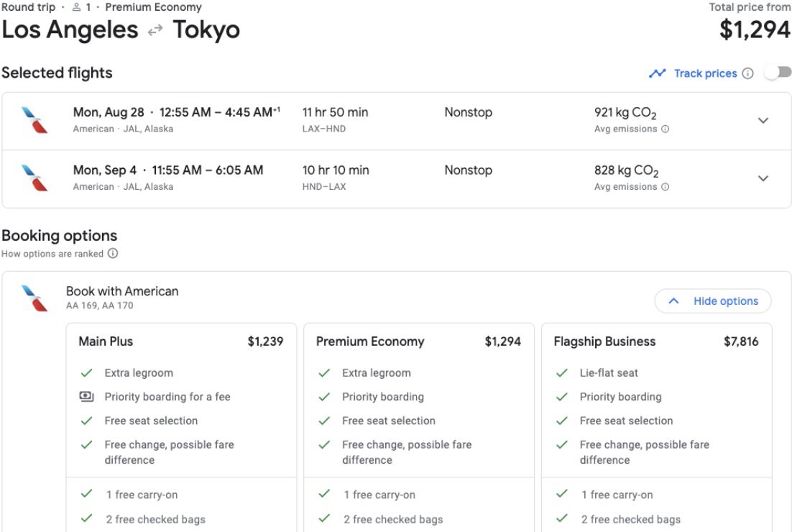Click American Airlines logo on Sep 4 flight
Screen dimensions: 792x532
34,178
